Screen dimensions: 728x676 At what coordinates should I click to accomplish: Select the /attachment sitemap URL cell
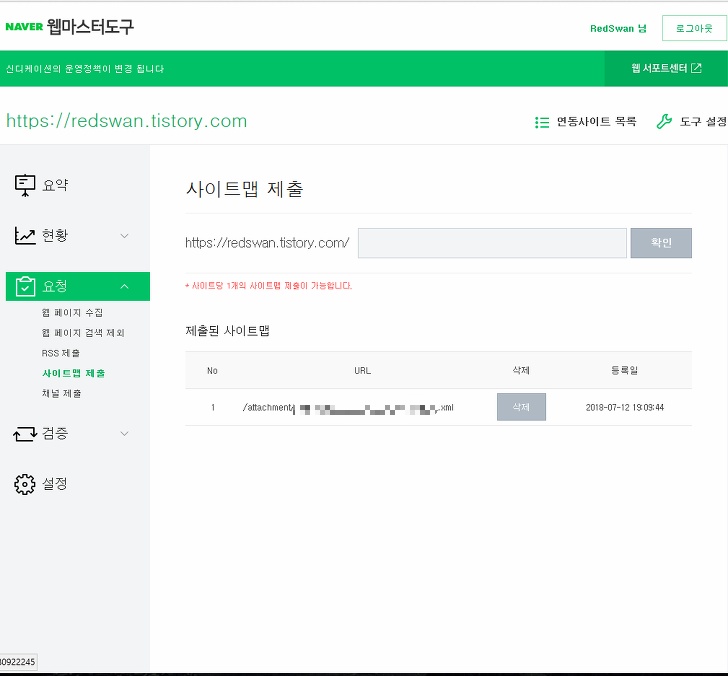coord(348,408)
